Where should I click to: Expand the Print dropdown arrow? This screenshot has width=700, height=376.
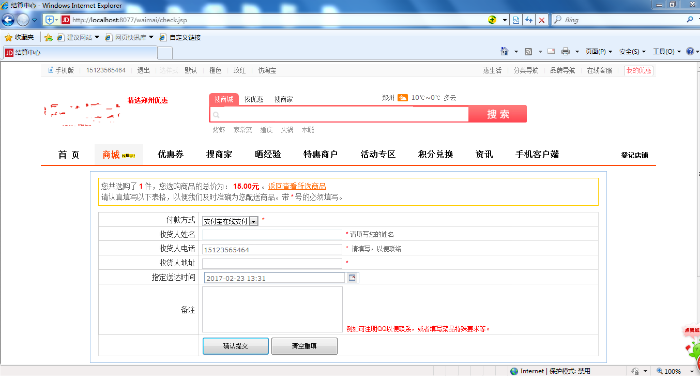pyautogui.click(x=577, y=52)
